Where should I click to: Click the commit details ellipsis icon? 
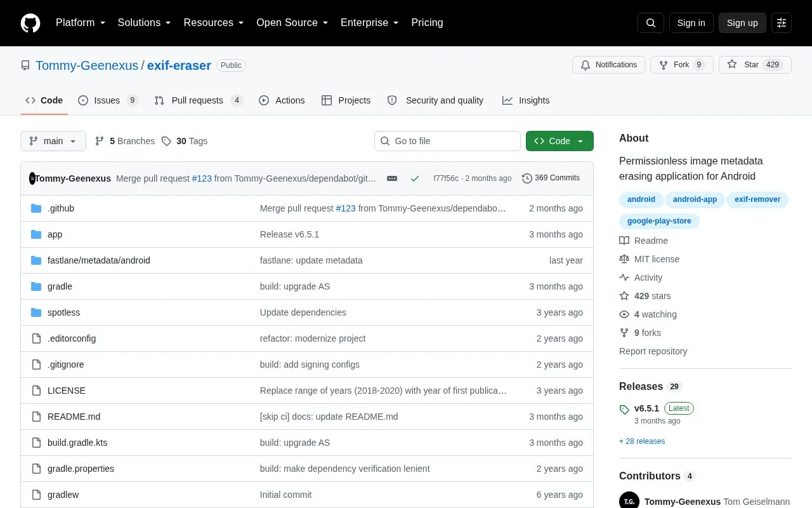[x=392, y=178]
